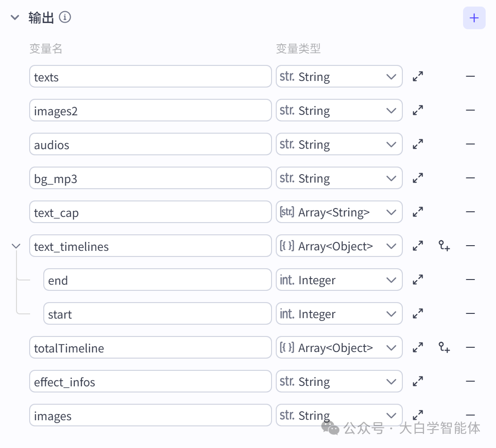Image resolution: width=496 pixels, height=448 pixels.
Task: Remove the images variable using minus icon
Action: click(x=470, y=415)
